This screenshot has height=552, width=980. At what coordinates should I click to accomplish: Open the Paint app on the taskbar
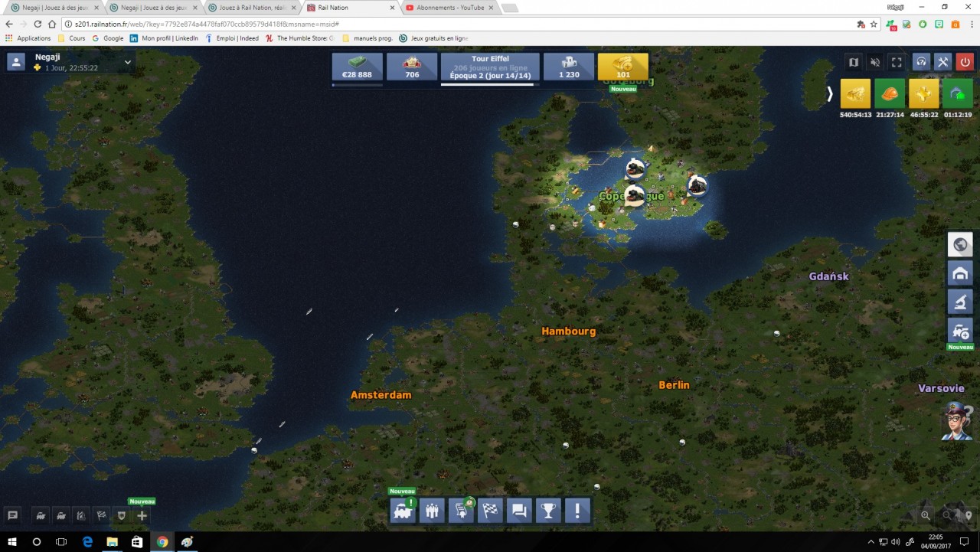pos(187,542)
